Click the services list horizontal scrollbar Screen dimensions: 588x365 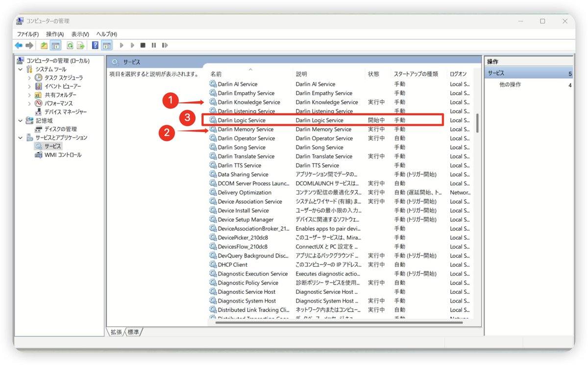pos(339,323)
